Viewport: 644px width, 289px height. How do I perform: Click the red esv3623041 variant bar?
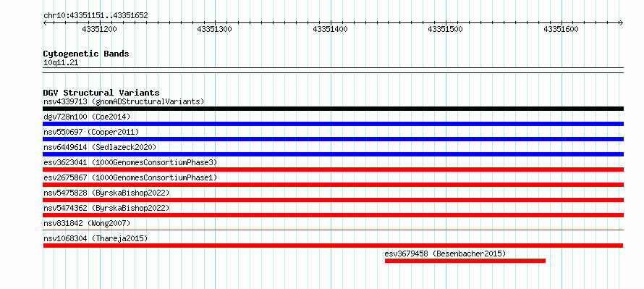pyautogui.click(x=333, y=169)
